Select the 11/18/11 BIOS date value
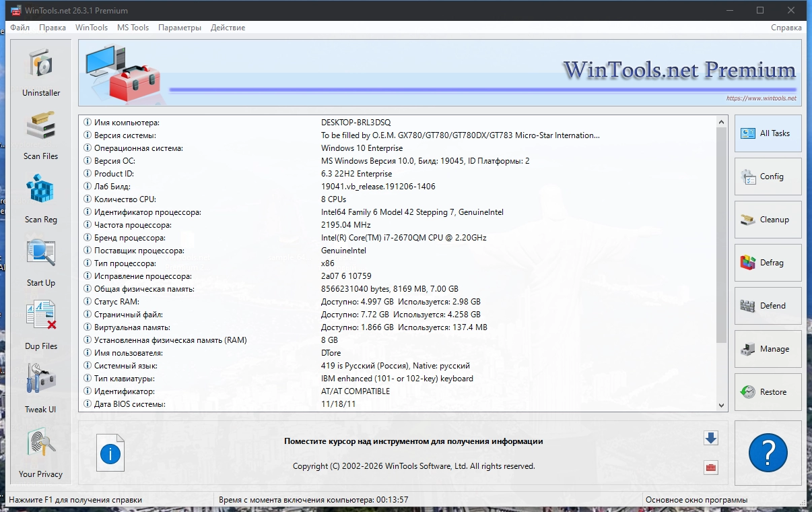The height and width of the screenshot is (512, 812). click(x=339, y=404)
